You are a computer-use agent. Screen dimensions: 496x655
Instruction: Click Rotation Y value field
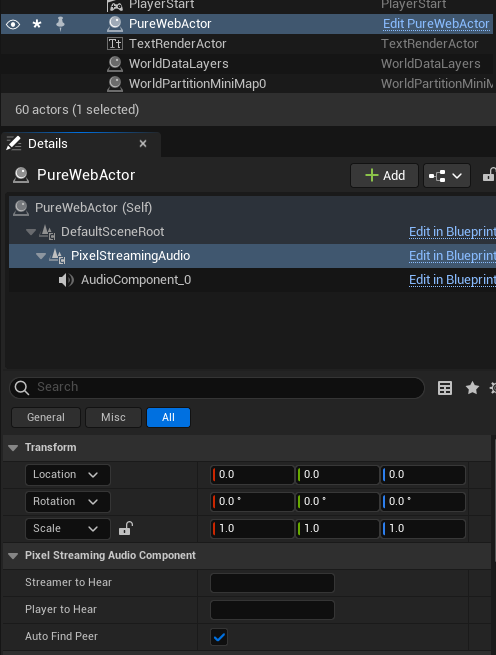(x=338, y=502)
